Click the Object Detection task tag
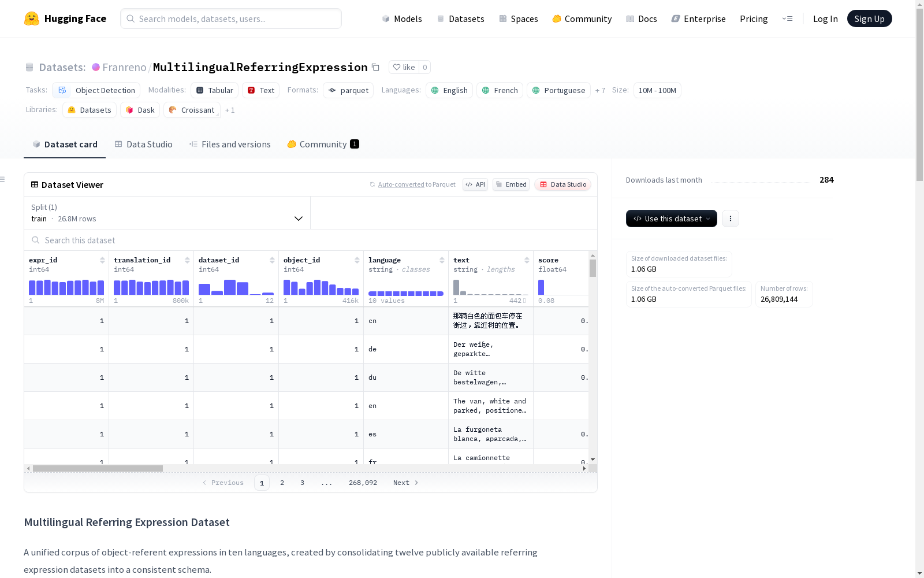This screenshot has width=924, height=578. pos(96,90)
